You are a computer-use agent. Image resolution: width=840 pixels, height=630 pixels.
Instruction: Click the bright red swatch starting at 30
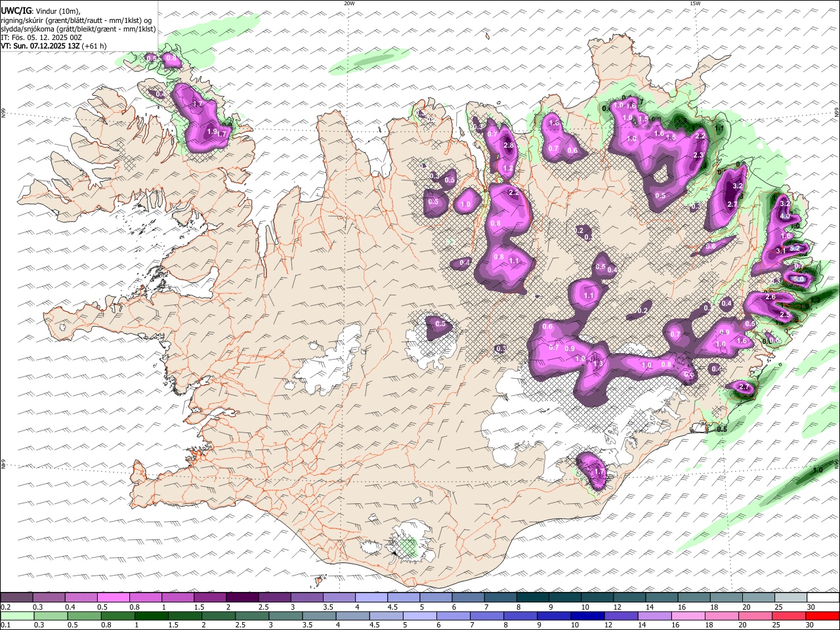(x=822, y=616)
